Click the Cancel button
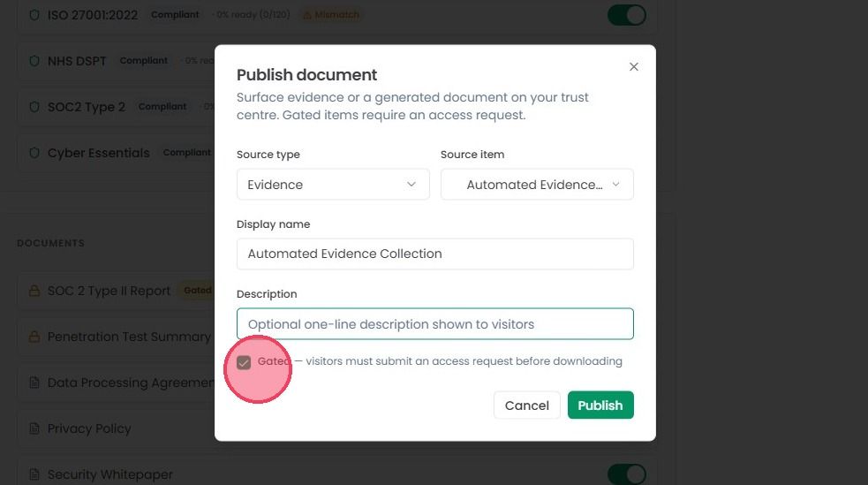Viewport: 868px width, 485px height. (x=527, y=405)
